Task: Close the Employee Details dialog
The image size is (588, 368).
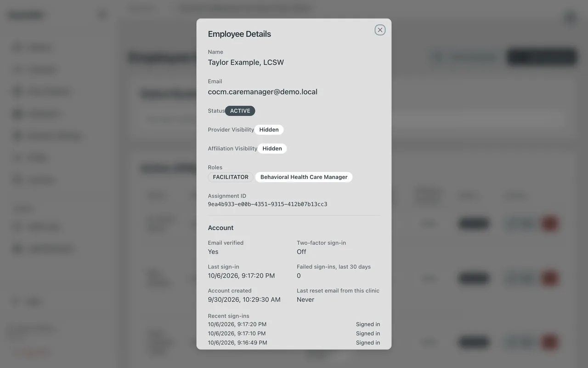Action: 380,30
